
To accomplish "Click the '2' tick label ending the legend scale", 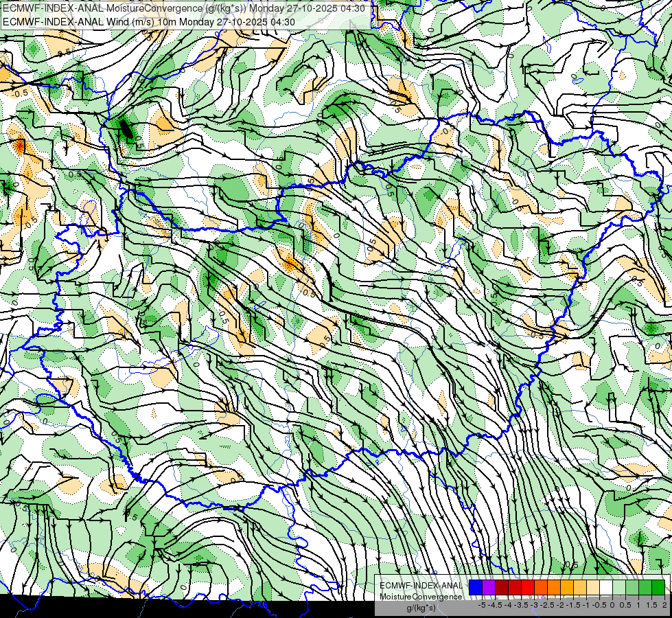I will 664,605.
